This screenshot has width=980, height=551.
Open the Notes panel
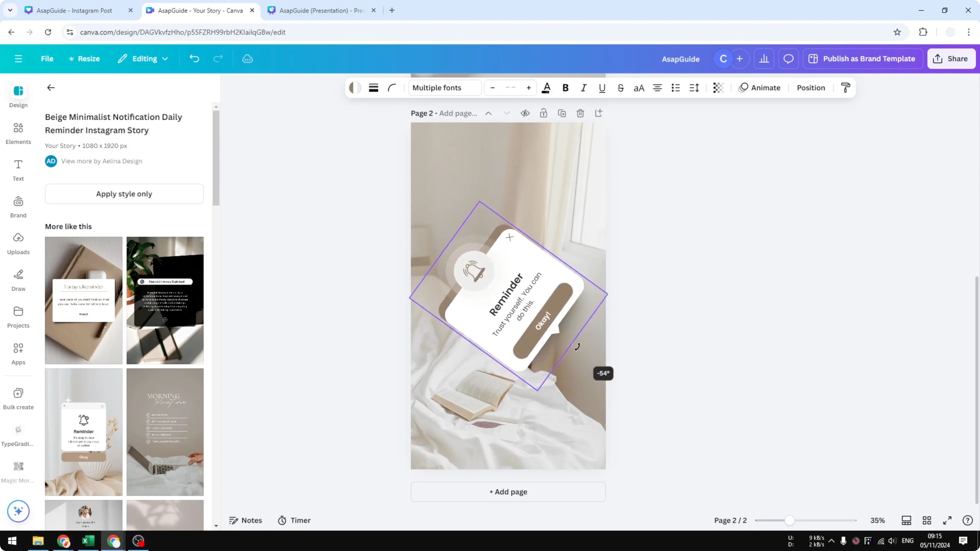point(245,521)
